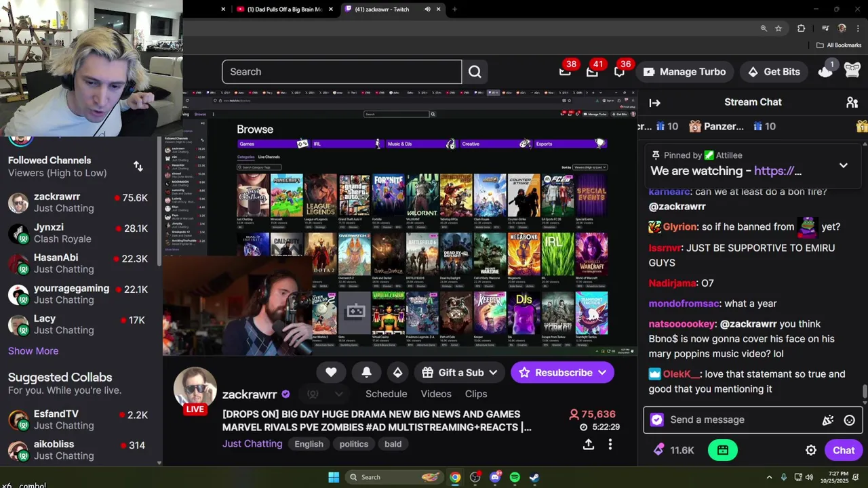Click zackrawrr's channel avatar
The image size is (868, 488).
[x=195, y=389]
